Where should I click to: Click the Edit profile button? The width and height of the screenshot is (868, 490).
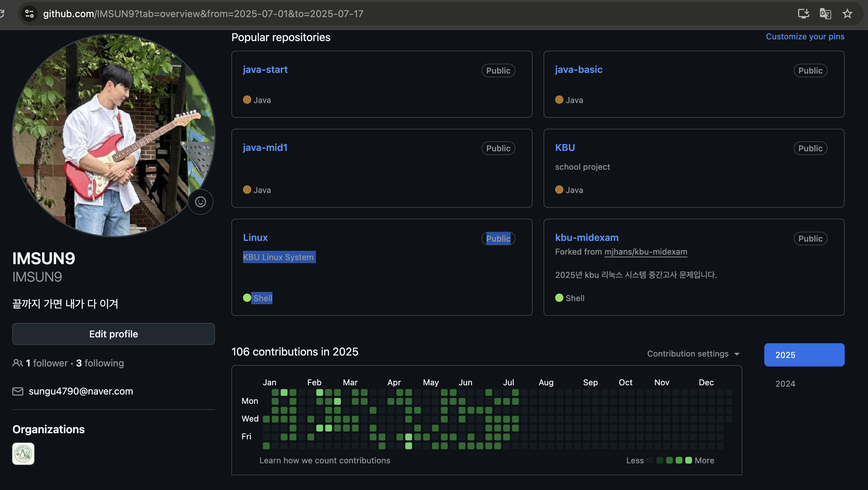(x=114, y=334)
